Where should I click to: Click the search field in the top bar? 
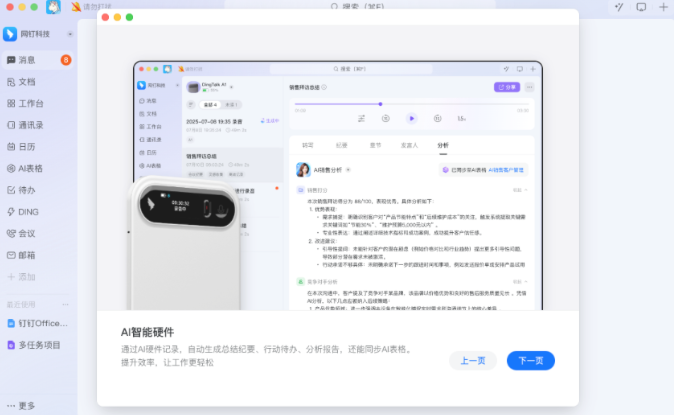point(360,5)
